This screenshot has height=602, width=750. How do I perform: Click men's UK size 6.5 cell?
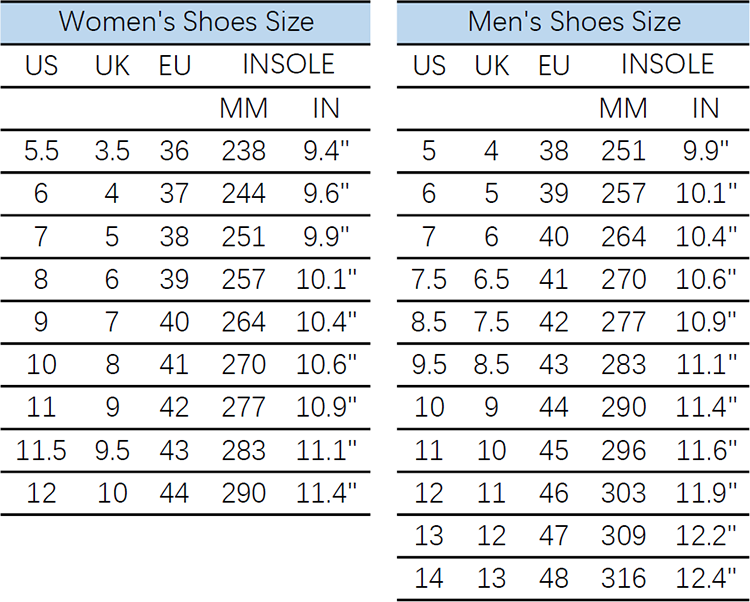pyautogui.click(x=491, y=279)
